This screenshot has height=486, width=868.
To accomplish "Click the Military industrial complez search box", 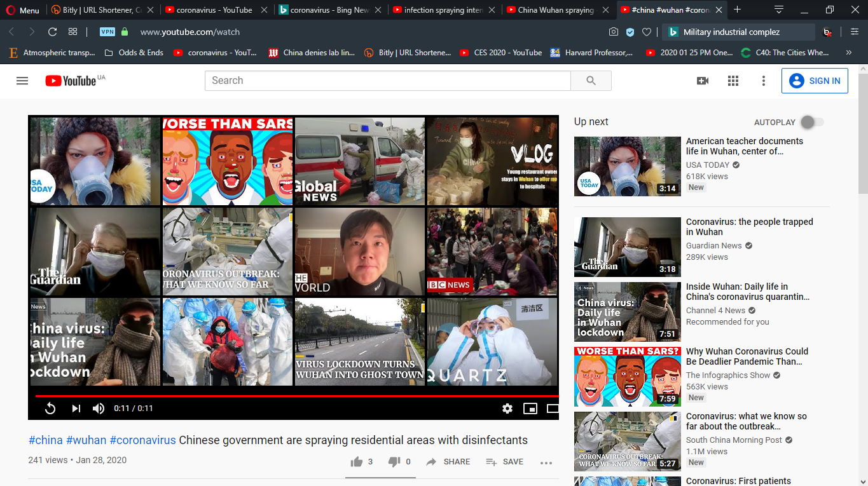I will (x=738, y=32).
